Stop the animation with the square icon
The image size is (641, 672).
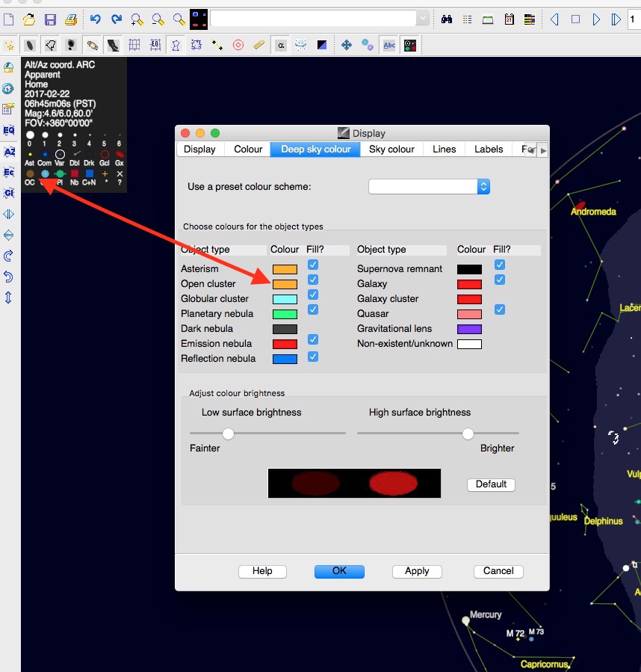tap(575, 19)
